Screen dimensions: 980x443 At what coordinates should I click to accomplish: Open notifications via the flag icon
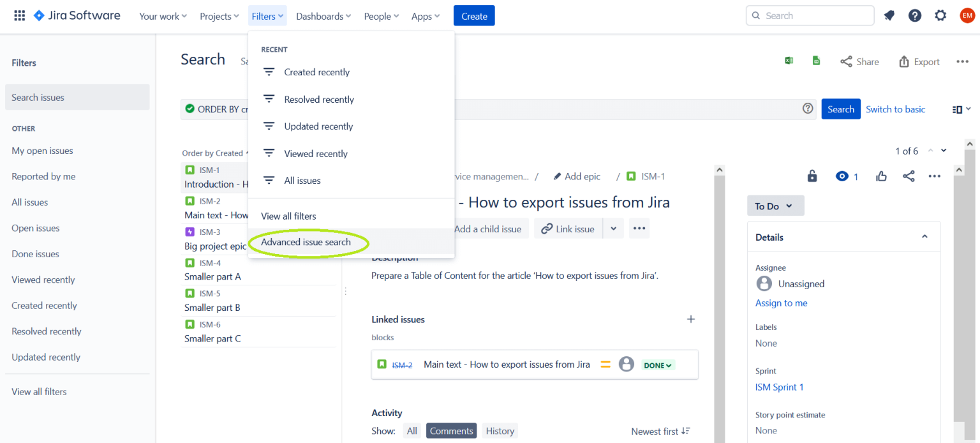tap(889, 15)
